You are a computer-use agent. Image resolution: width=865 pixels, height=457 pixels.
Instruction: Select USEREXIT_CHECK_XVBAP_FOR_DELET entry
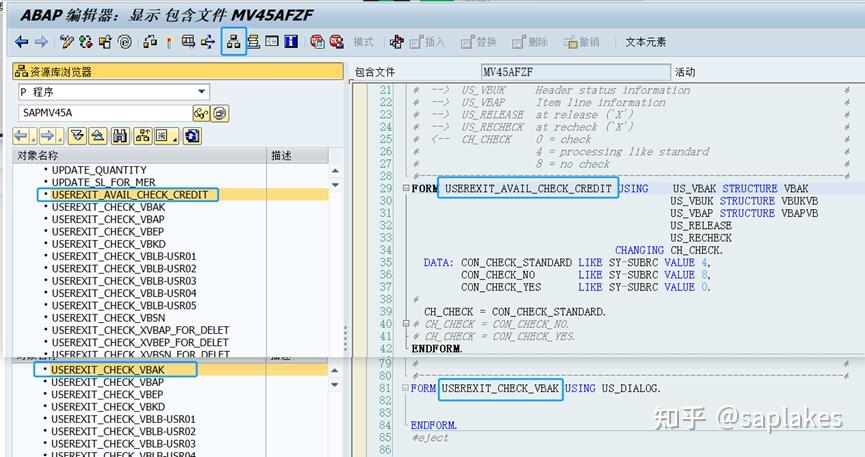(140, 330)
